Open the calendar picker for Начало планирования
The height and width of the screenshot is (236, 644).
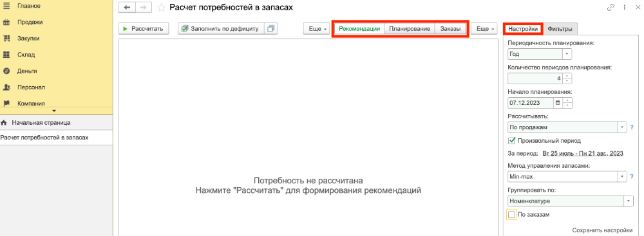pyautogui.click(x=558, y=103)
